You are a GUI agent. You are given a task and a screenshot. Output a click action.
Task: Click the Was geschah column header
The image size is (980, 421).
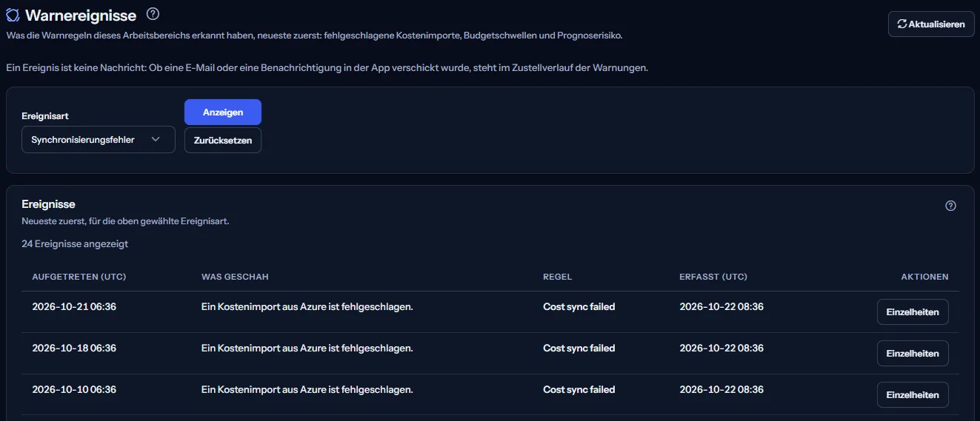tap(235, 277)
